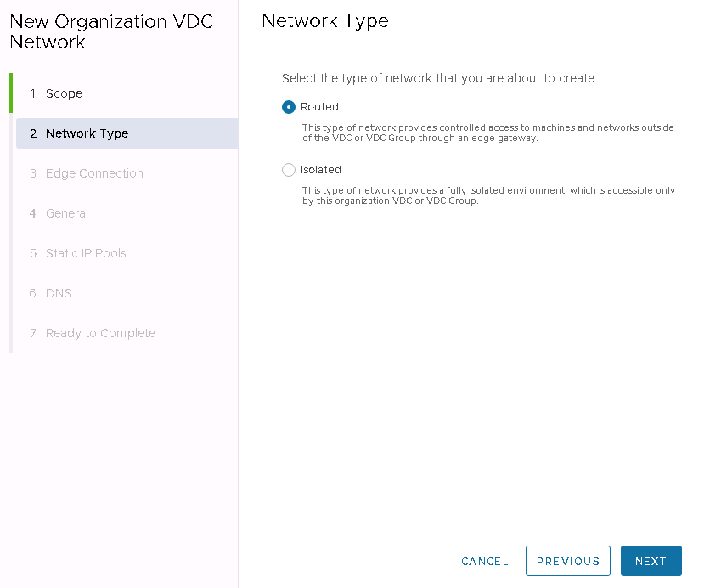Click the PREVIOUS button
Screen dimensions: 710x588
pyautogui.click(x=568, y=561)
